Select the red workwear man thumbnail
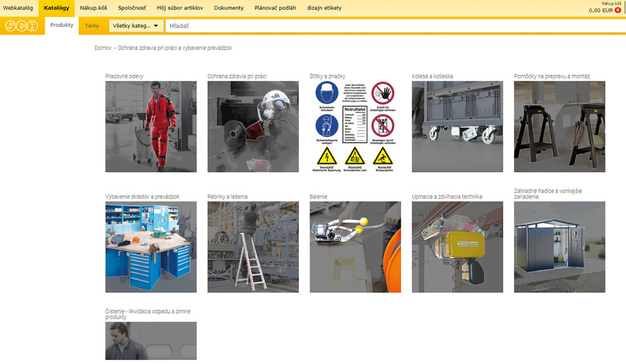626x364 pixels. 151,127
